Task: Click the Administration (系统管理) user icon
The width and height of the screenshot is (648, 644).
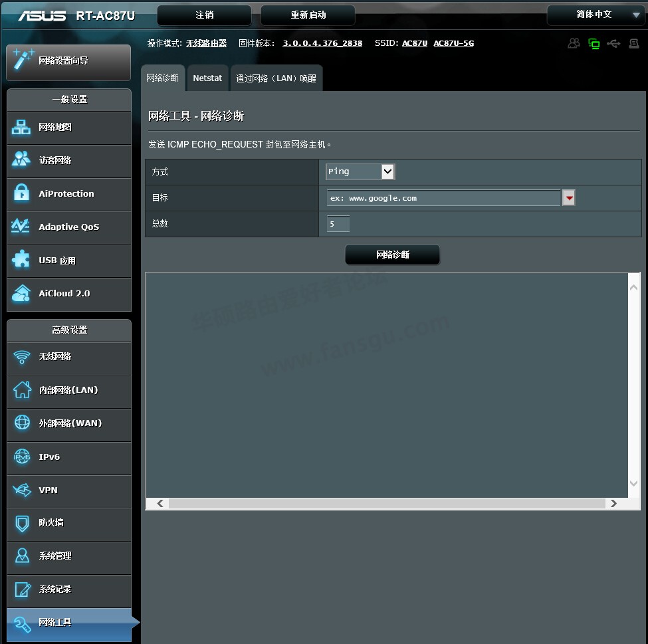Action: tap(22, 556)
